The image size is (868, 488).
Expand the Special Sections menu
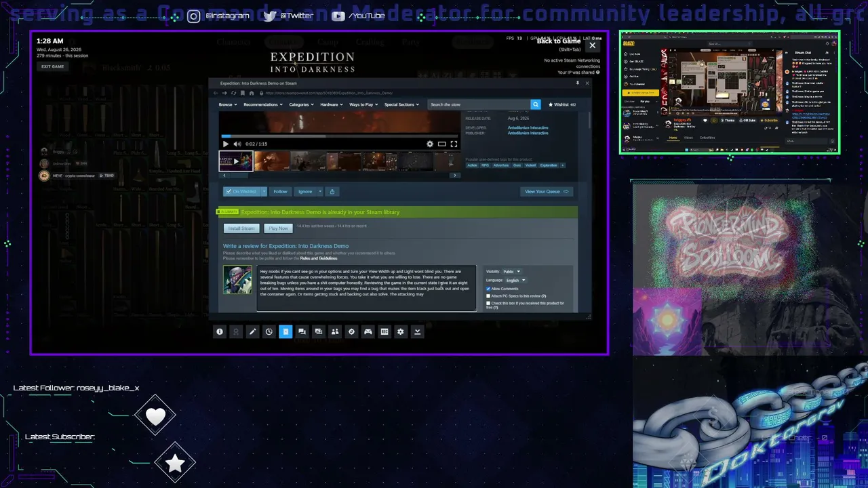(x=402, y=104)
